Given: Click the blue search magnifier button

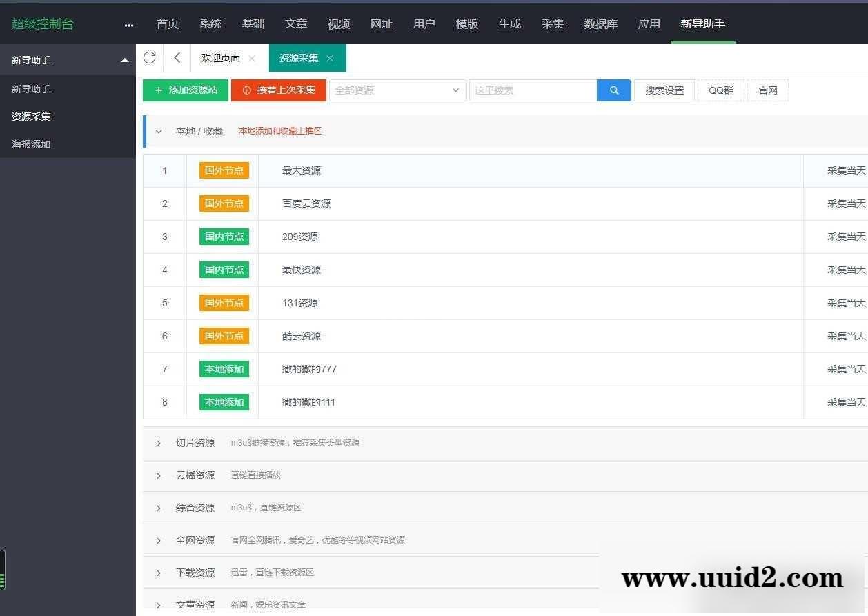Looking at the screenshot, I should 613,90.
